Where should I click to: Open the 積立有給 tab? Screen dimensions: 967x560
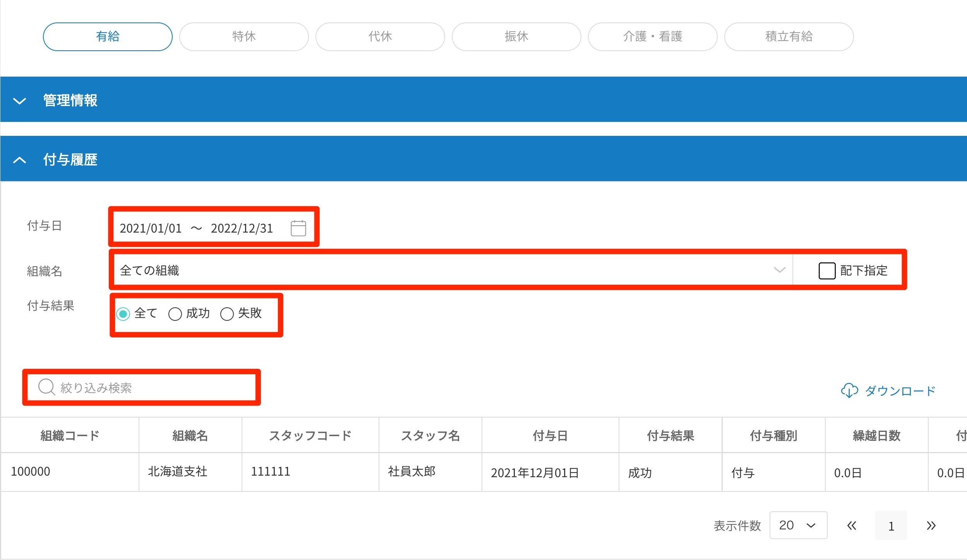pos(789,36)
